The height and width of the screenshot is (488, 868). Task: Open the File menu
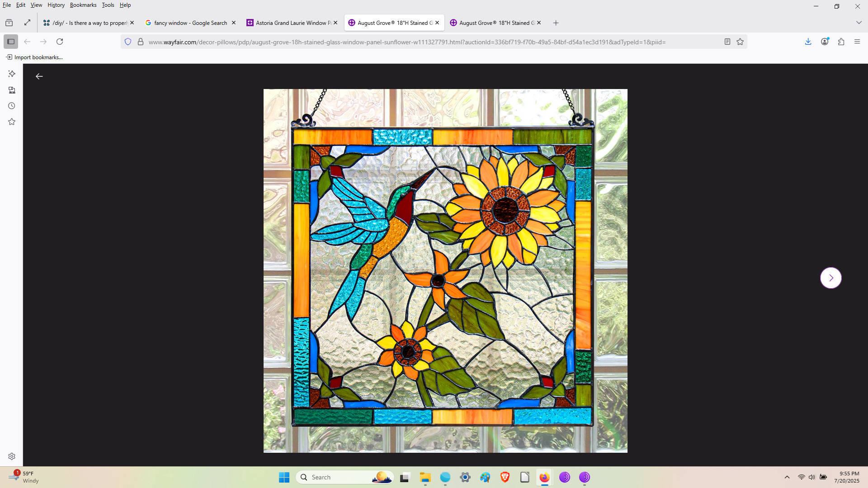tap(7, 5)
